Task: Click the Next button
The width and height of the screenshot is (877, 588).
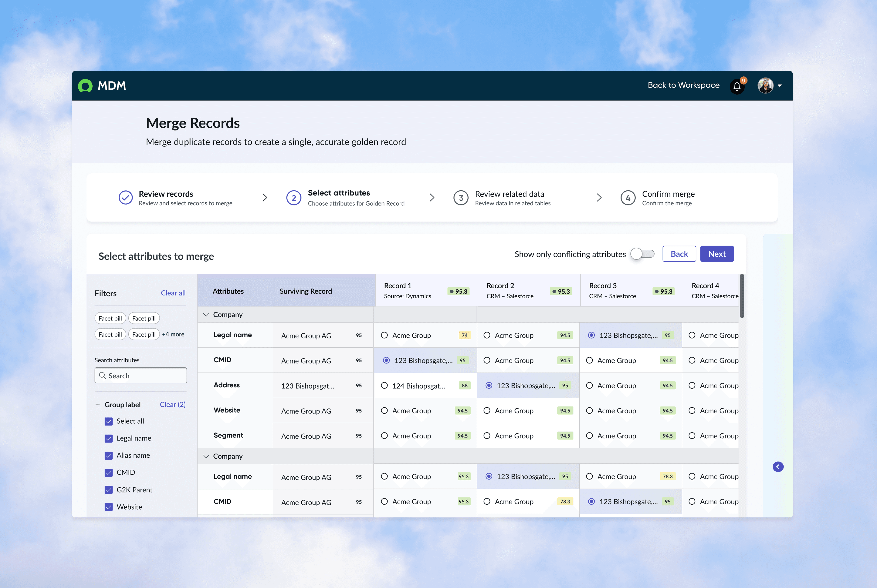Action: point(717,254)
